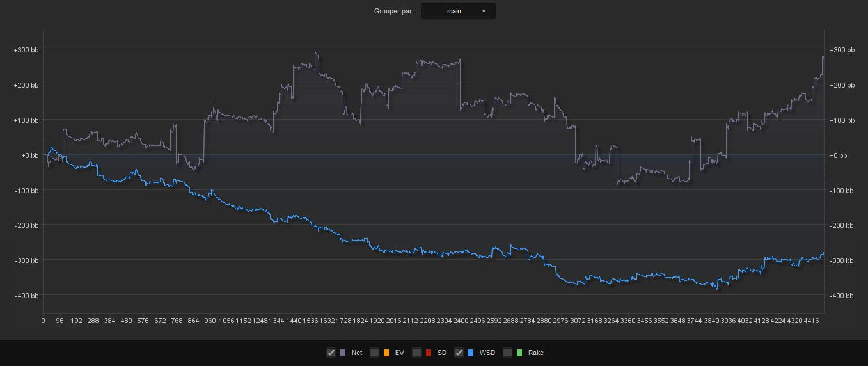Click the blue WSD color swatch
The image size is (868, 366).
coord(471,353)
